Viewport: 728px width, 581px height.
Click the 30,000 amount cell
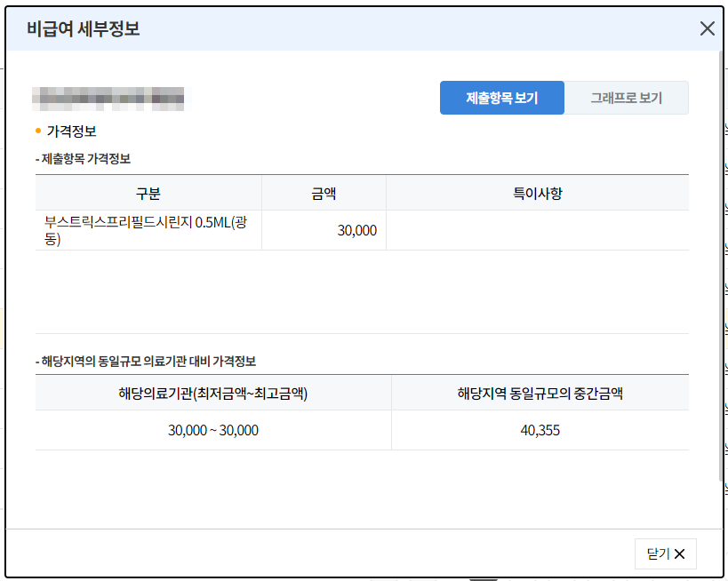tap(324, 230)
